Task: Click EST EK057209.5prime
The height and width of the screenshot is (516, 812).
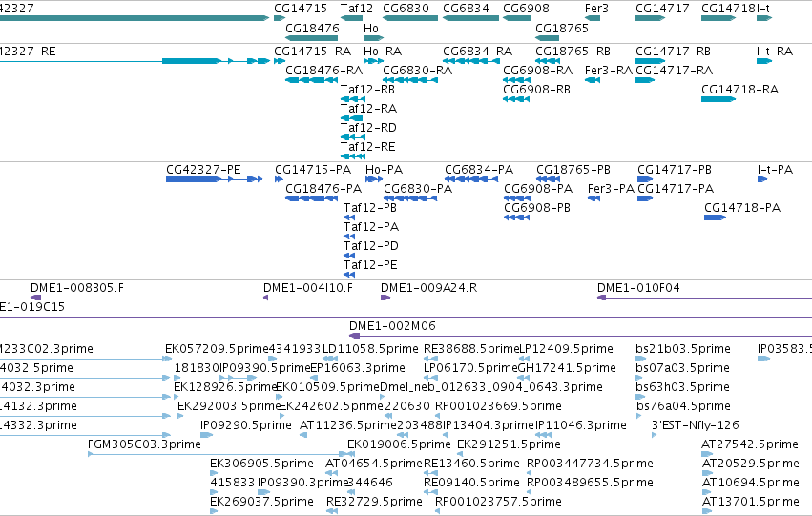Action: pyautogui.click(x=217, y=349)
